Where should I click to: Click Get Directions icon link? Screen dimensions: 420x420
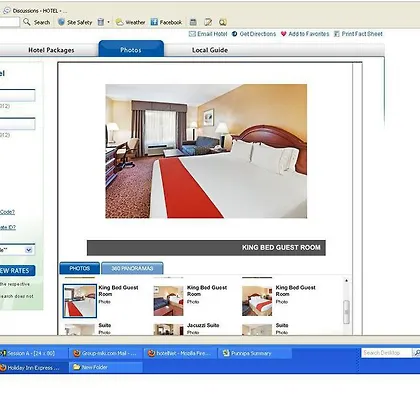pos(234,34)
